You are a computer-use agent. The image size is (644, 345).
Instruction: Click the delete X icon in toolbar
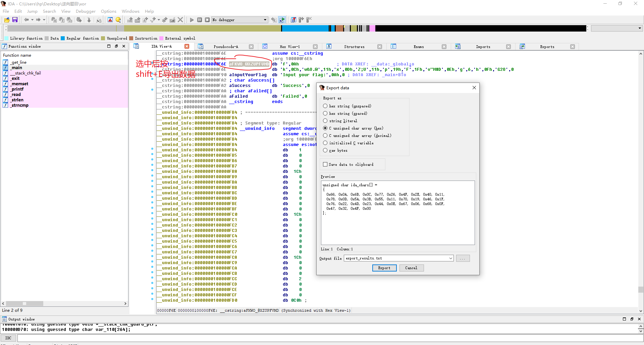pos(180,20)
